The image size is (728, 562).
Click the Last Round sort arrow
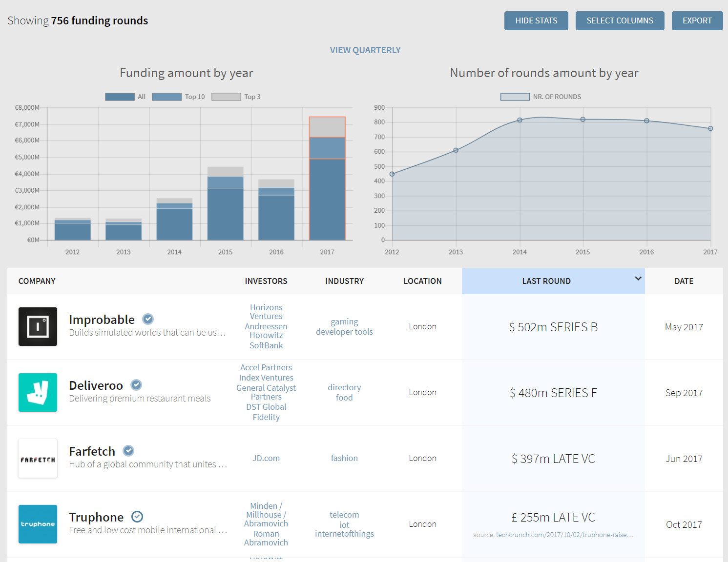638,279
